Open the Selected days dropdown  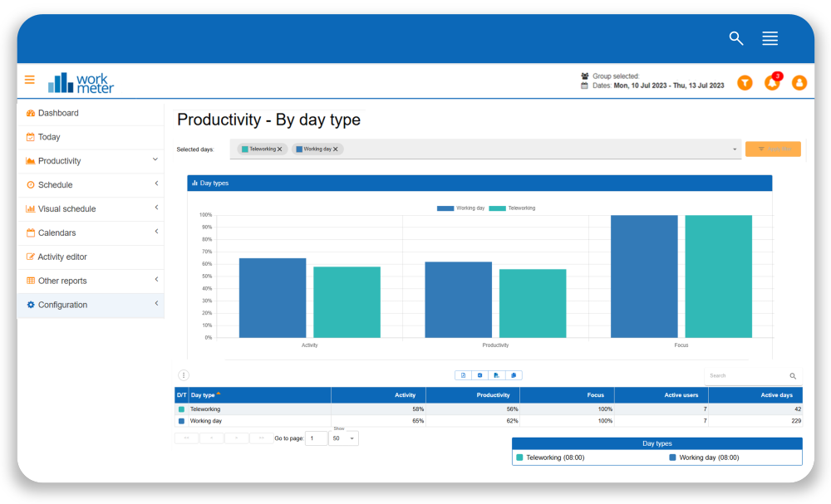coord(733,149)
